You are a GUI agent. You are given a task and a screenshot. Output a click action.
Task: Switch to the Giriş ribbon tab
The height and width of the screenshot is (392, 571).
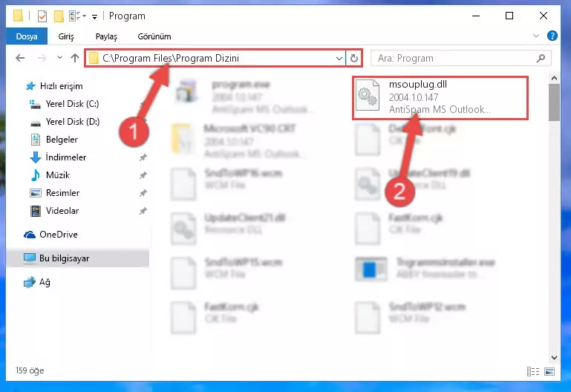tap(66, 36)
